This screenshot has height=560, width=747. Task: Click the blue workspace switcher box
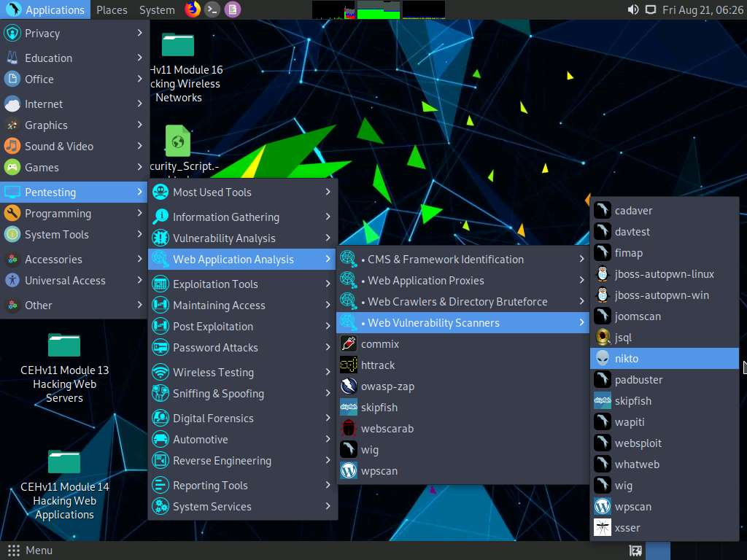[658, 551]
